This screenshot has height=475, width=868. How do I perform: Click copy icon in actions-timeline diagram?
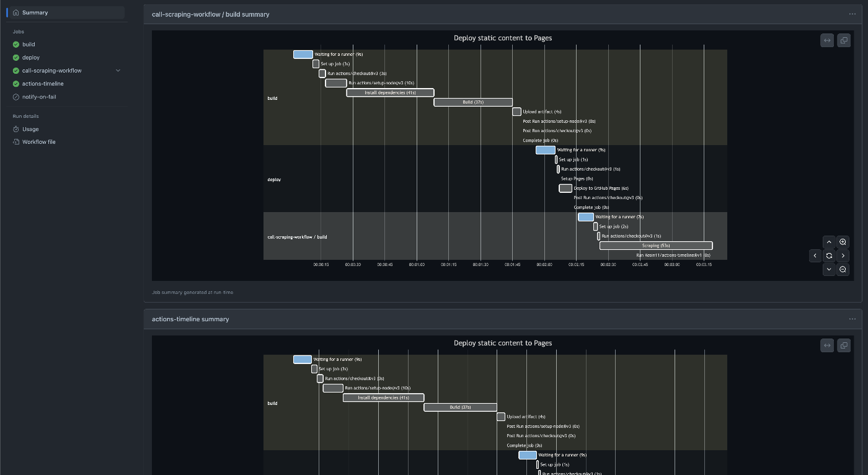(x=844, y=345)
